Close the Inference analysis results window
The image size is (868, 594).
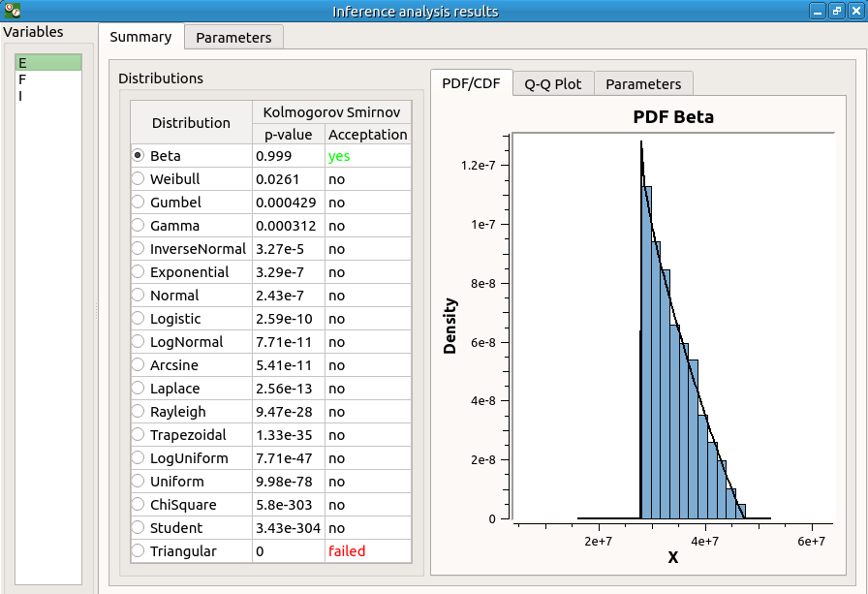[x=855, y=11]
